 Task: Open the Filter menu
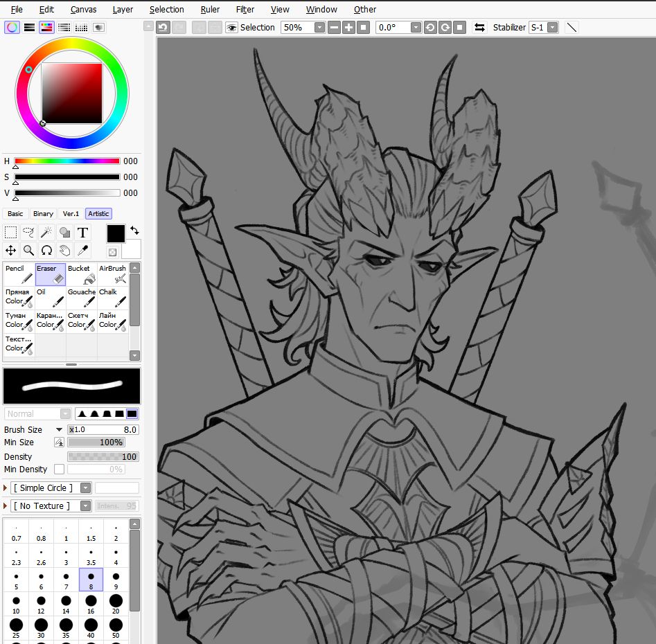pyautogui.click(x=245, y=9)
